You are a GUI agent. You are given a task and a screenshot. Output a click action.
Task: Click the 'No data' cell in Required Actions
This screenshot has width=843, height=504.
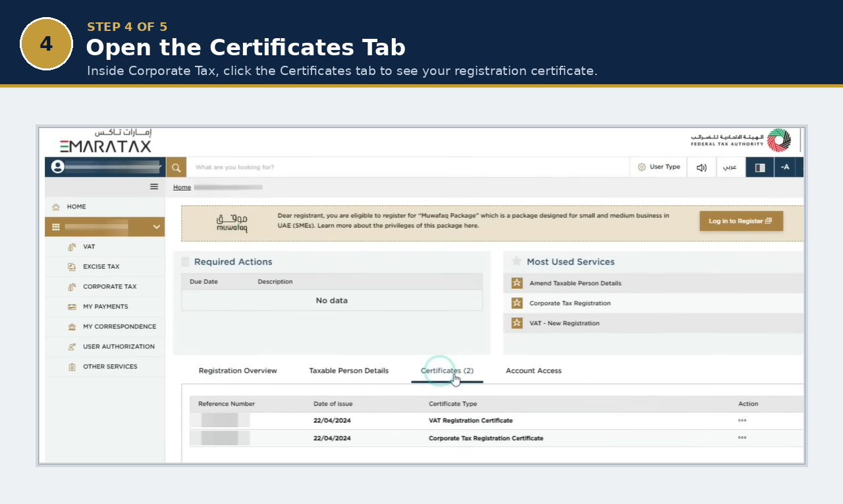coord(332,301)
